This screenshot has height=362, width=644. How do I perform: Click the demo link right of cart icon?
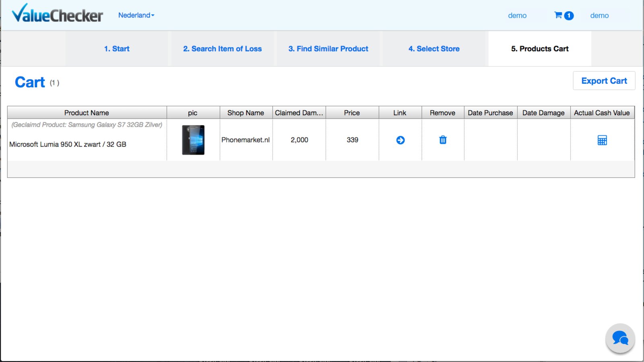599,15
